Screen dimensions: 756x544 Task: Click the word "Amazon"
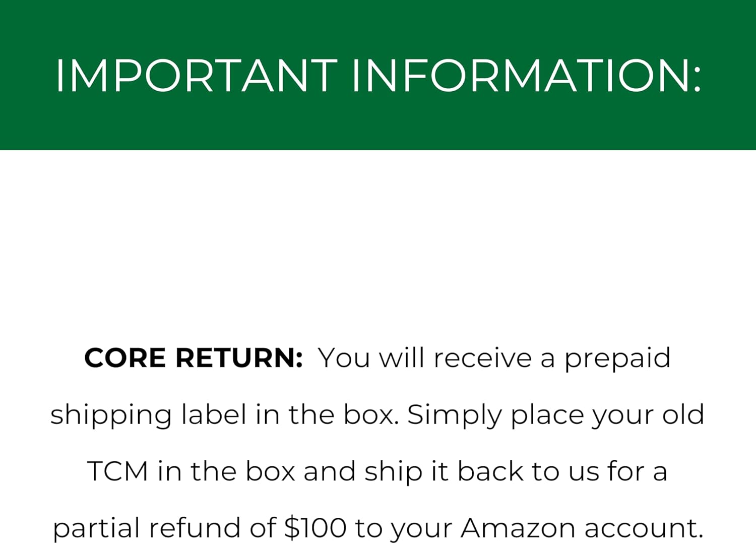tap(518, 528)
